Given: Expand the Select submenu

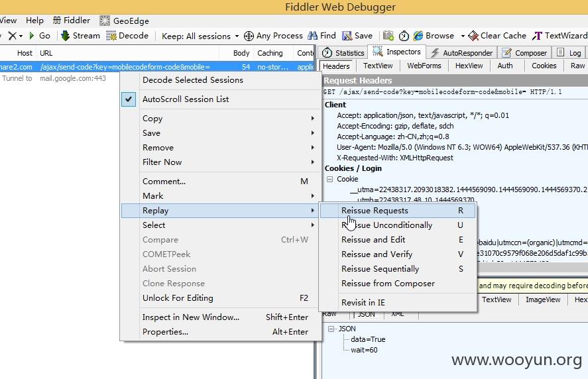Looking at the screenshot, I should click(x=221, y=225).
